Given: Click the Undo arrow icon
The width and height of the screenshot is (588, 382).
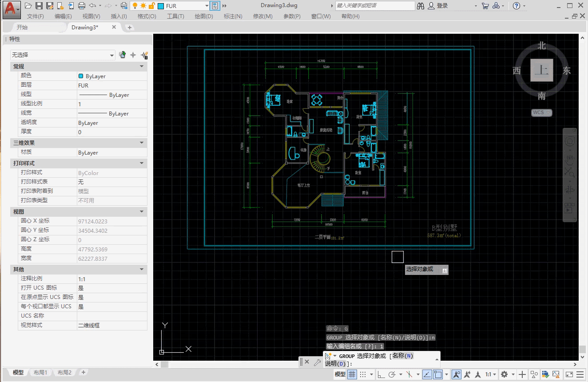Looking at the screenshot, I should click(92, 6).
